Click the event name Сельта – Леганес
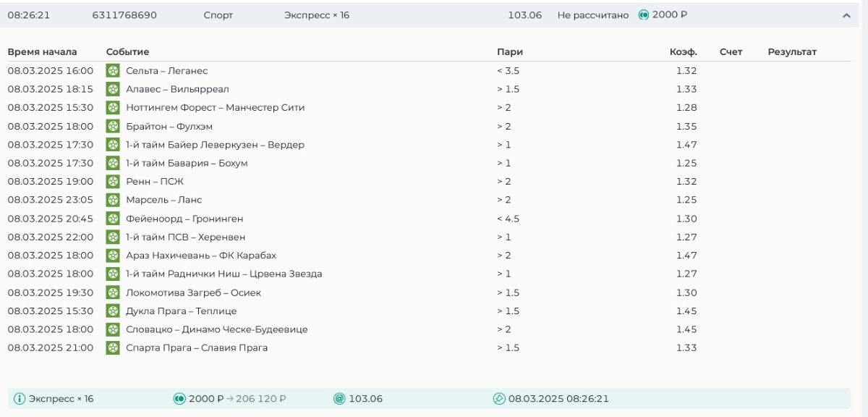 tap(167, 71)
